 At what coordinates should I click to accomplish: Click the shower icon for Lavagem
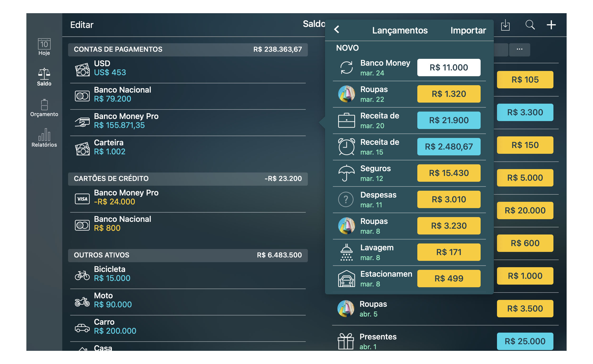point(346,252)
